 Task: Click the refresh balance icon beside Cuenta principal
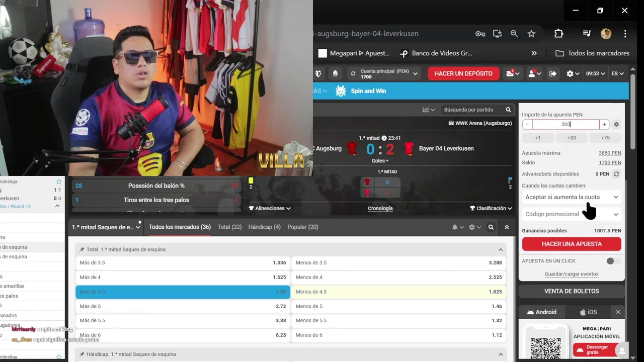(353, 73)
